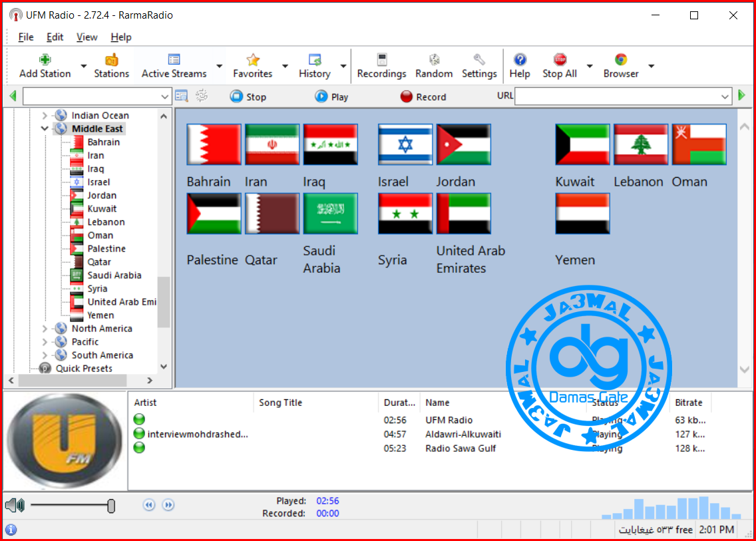Open Stop All dropdown arrow

[589, 66]
